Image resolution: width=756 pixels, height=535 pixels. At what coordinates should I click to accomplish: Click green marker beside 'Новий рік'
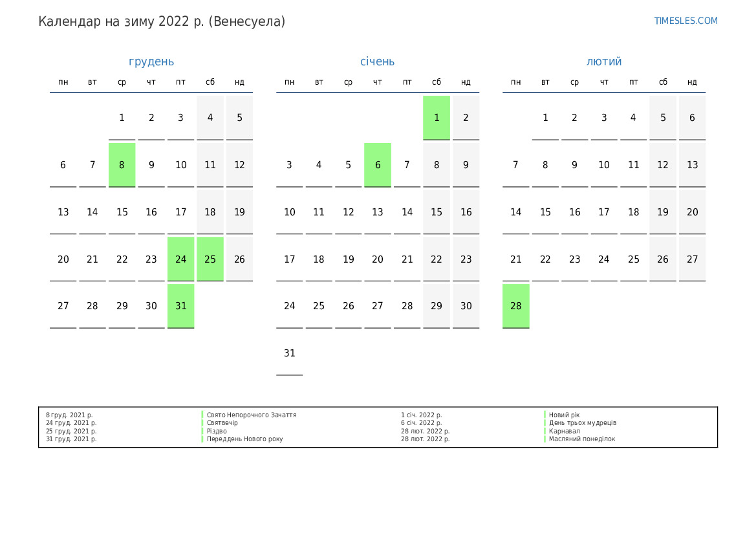[545, 415]
